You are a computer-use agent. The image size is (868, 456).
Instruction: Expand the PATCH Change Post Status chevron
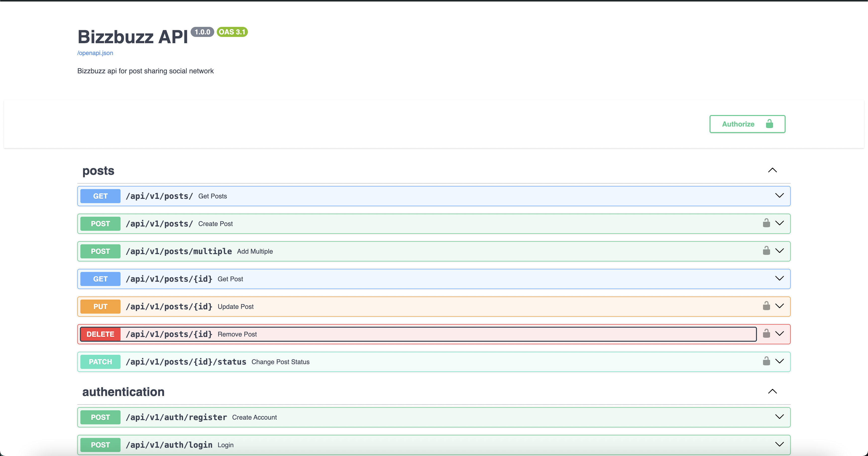779,361
